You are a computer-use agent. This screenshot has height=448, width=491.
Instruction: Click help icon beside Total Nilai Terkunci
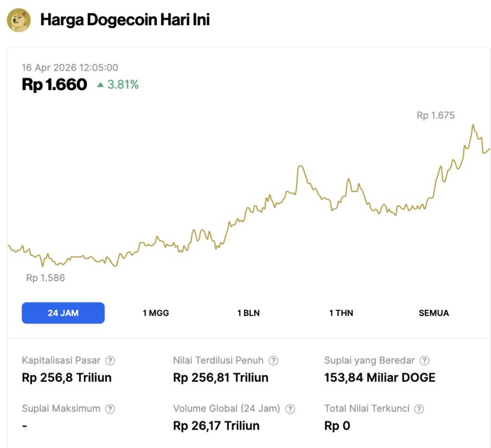click(419, 409)
